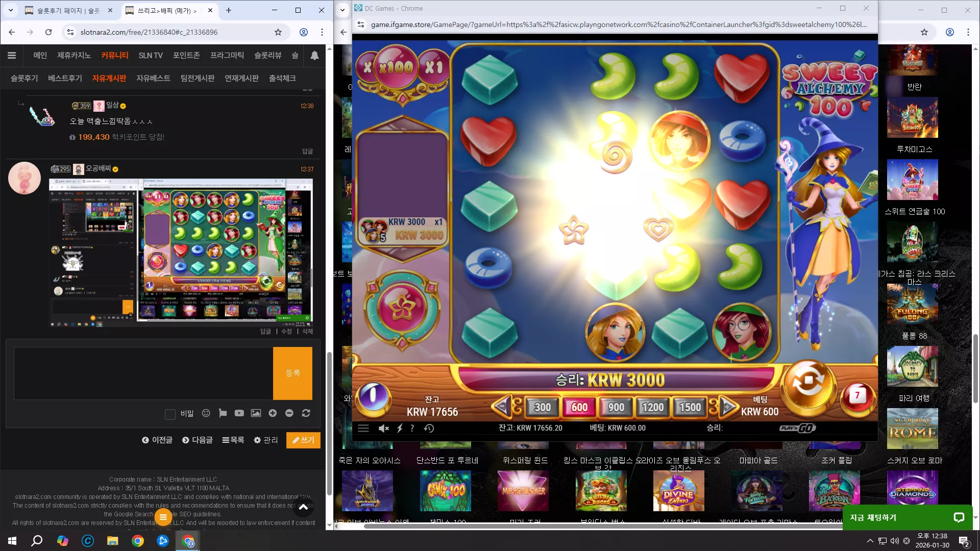Image resolution: width=980 pixels, height=551 pixels.
Task: Go to the next post 다음글
Action: (x=198, y=440)
